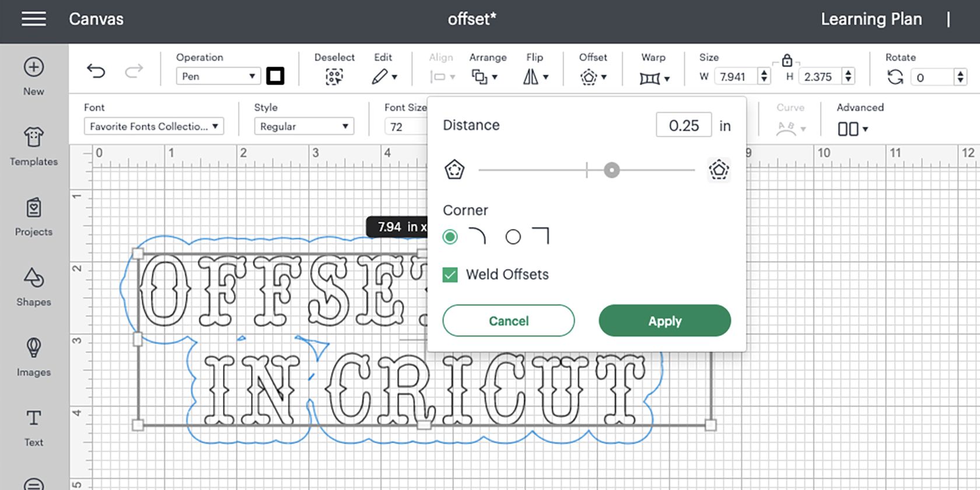This screenshot has height=490, width=980.
Task: Click the Height stepper arrows
Action: [x=849, y=76]
